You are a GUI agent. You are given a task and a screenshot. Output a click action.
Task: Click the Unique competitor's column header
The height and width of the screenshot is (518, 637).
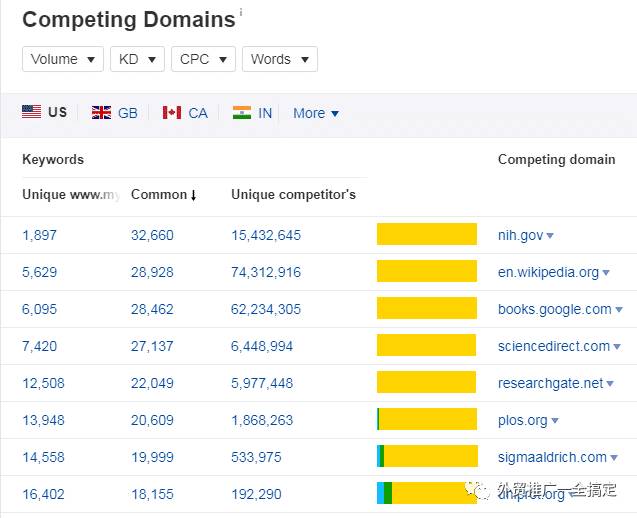(293, 195)
